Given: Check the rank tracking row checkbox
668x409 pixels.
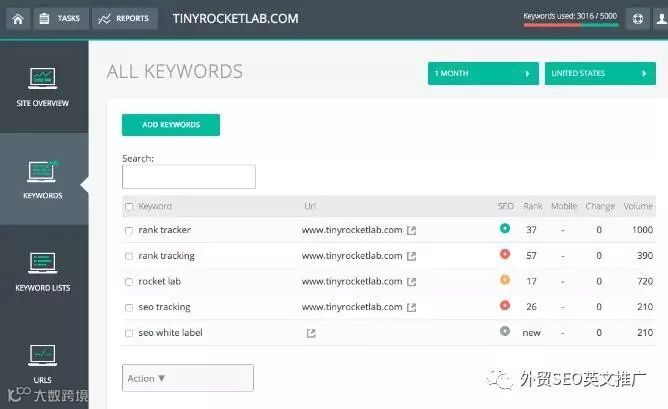Looking at the screenshot, I should [x=129, y=256].
